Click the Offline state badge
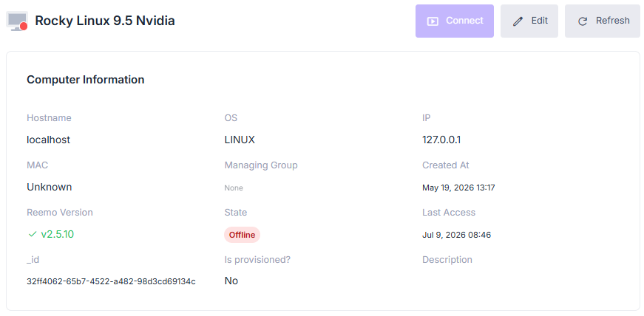644x316 pixels. coord(242,235)
